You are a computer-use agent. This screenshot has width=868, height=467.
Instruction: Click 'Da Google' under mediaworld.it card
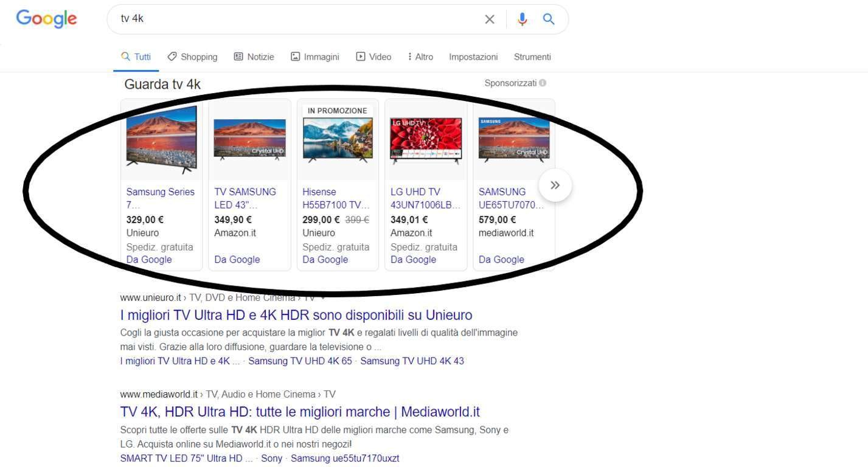(501, 260)
